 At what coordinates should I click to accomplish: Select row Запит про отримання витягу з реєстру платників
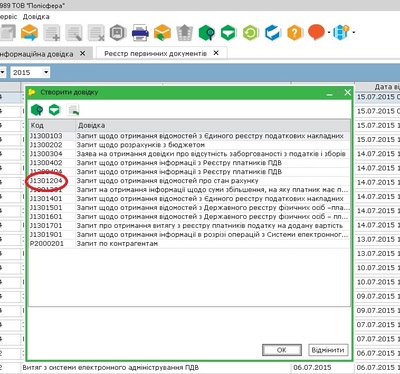coord(189,226)
